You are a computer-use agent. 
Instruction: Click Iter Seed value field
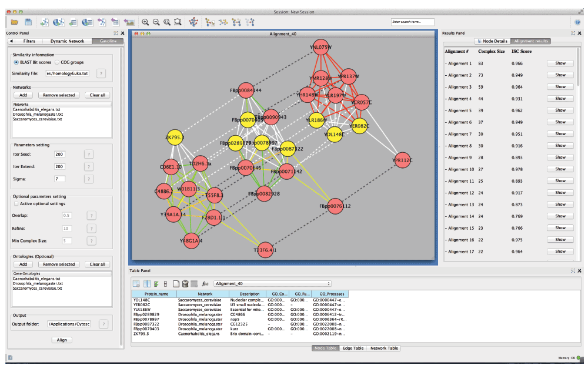(x=59, y=155)
